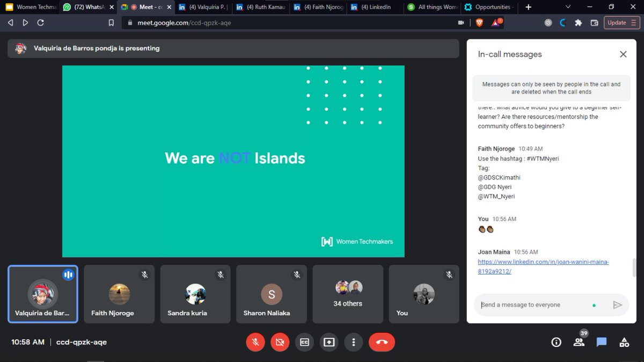Open the activities shapes icon

point(624,342)
